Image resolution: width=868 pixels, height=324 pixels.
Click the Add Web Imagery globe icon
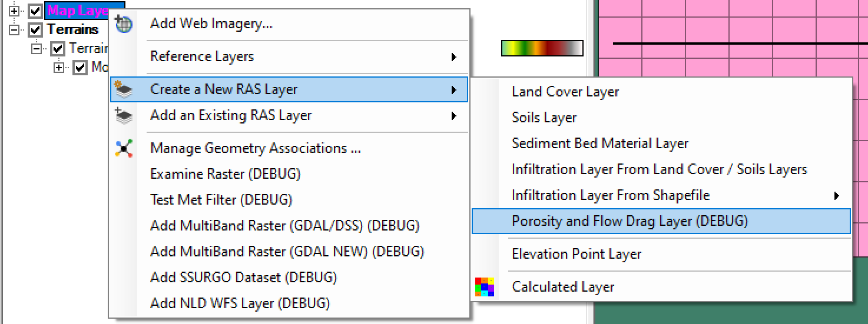coord(124,24)
